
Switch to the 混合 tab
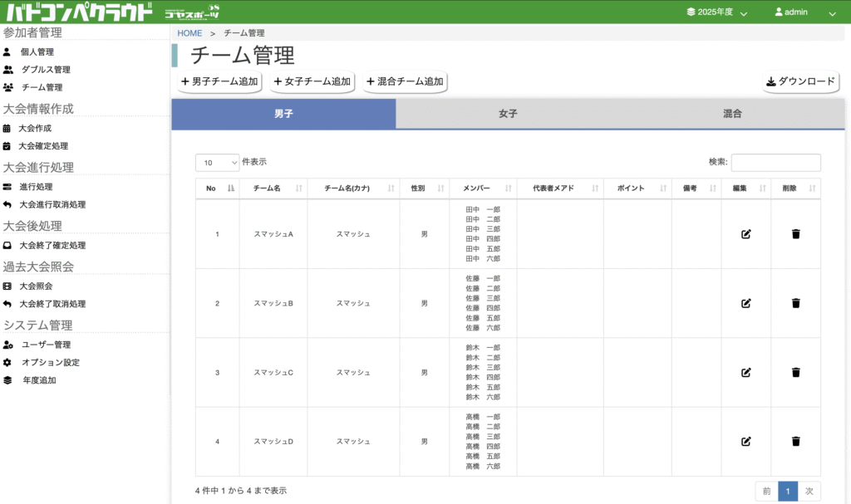point(732,114)
